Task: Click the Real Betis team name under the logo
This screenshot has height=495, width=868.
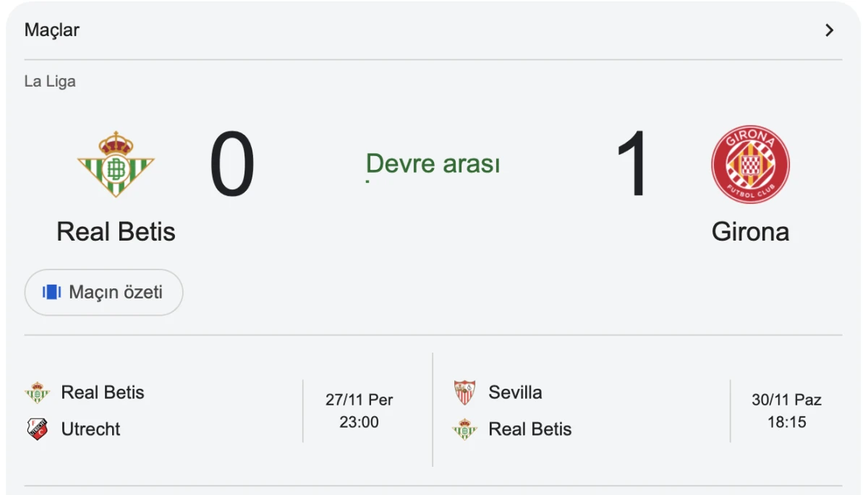Action: (x=116, y=232)
